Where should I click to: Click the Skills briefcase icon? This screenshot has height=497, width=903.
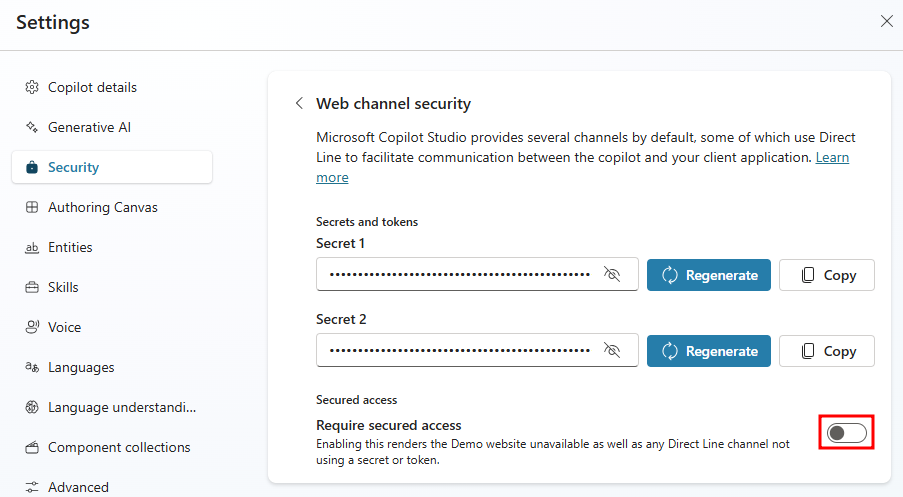pos(32,287)
